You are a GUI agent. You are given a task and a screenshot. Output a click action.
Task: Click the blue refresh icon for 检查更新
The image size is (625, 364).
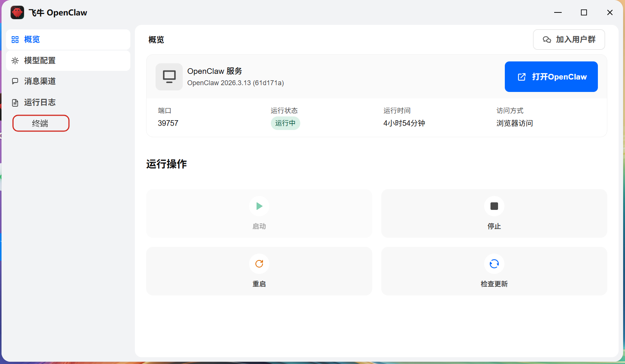click(494, 264)
